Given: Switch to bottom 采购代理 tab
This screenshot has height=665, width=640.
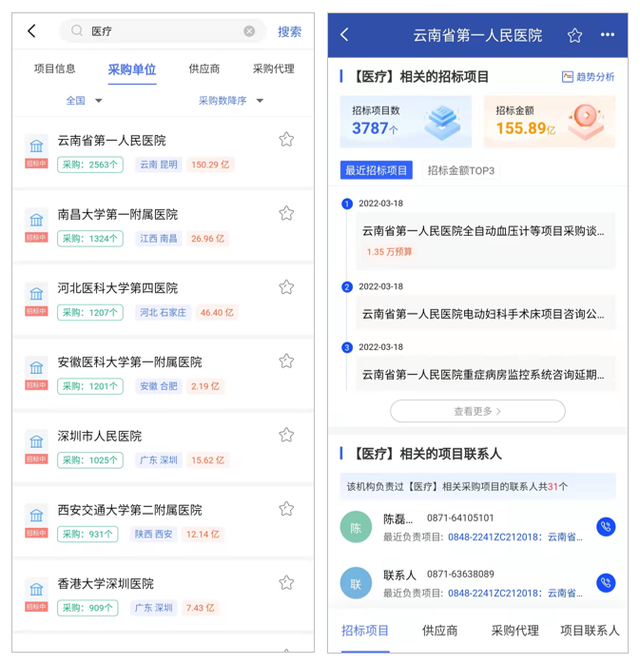Looking at the screenshot, I should pyautogui.click(x=515, y=631).
